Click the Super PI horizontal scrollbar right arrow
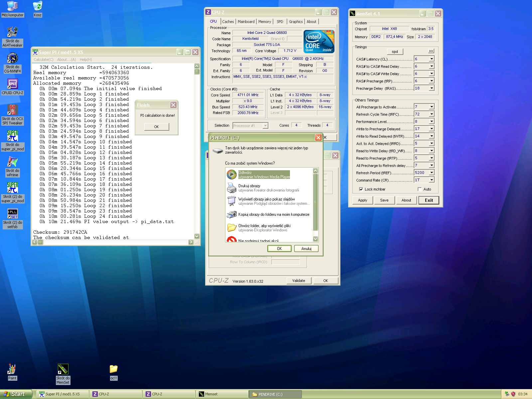The width and height of the screenshot is (532, 399). click(191, 242)
